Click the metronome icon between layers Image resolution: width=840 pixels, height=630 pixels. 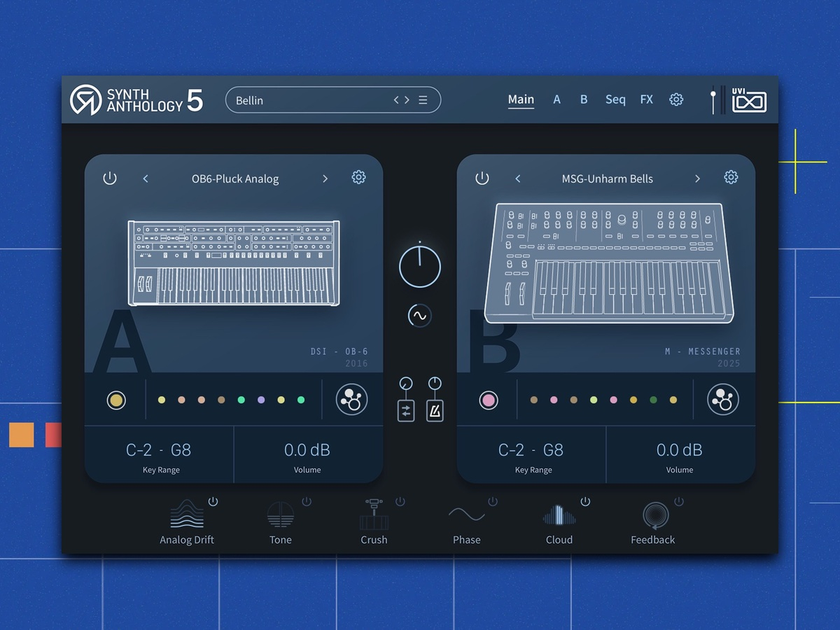pyautogui.click(x=435, y=410)
